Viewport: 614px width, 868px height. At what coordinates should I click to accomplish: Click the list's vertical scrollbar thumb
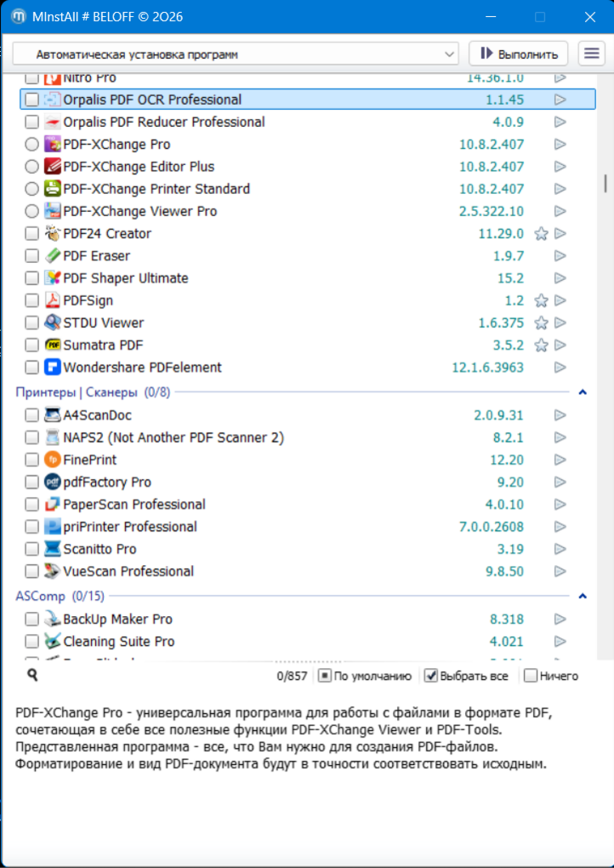click(x=605, y=183)
